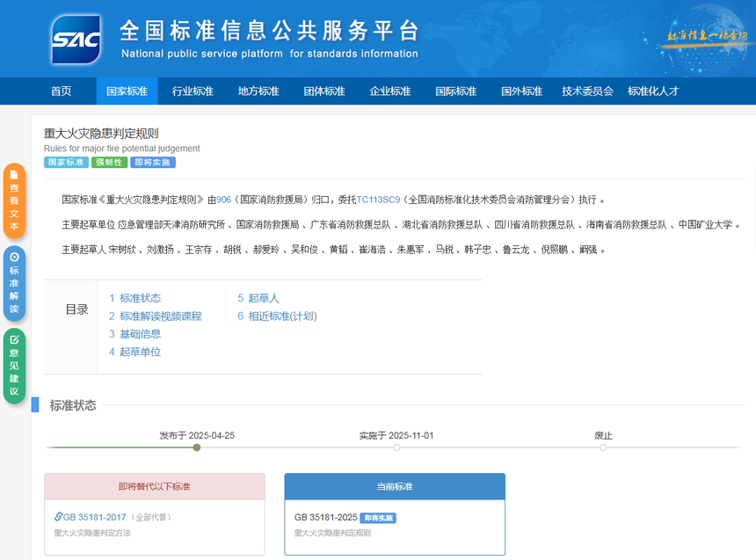Switch to the 行业标准 navigation tab

click(193, 91)
